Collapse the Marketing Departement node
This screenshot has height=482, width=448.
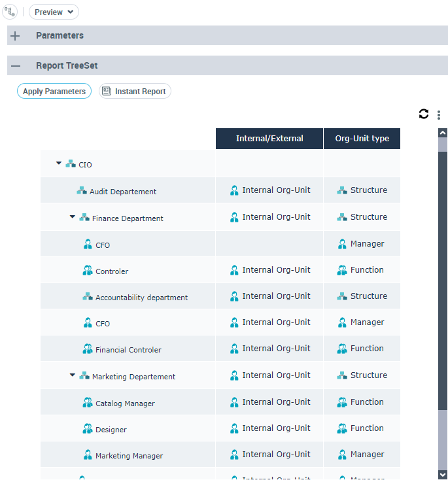coord(73,375)
